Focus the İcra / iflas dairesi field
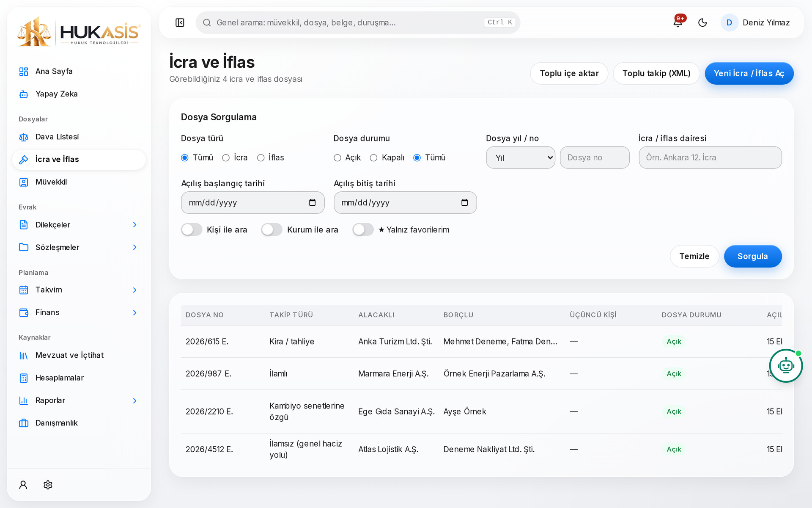The width and height of the screenshot is (812, 508). click(710, 157)
